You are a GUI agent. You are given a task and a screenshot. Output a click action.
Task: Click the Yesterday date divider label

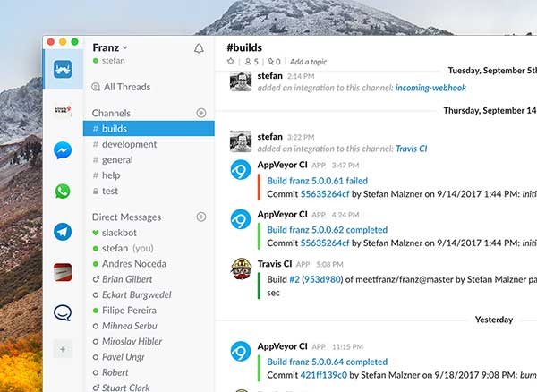click(x=494, y=320)
